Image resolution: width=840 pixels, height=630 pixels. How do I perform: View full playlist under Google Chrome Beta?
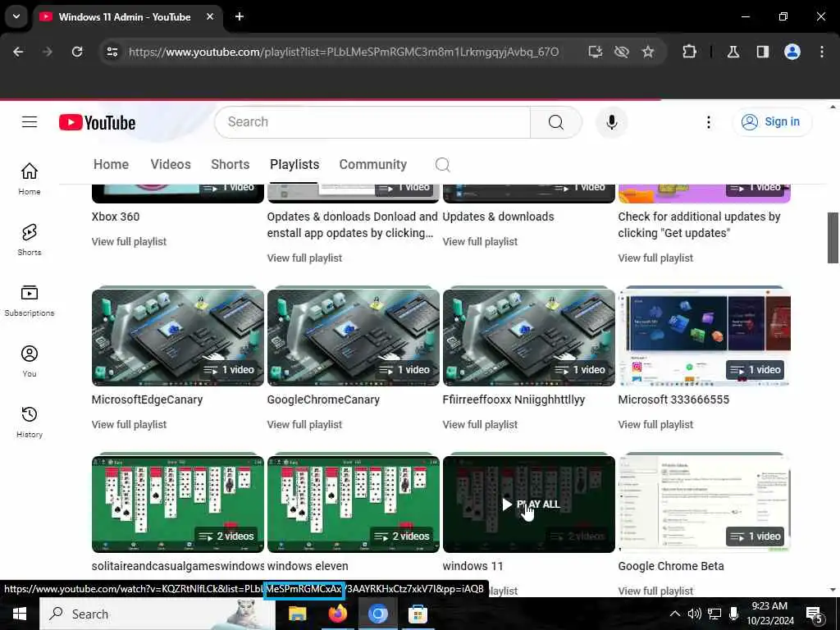655,591
